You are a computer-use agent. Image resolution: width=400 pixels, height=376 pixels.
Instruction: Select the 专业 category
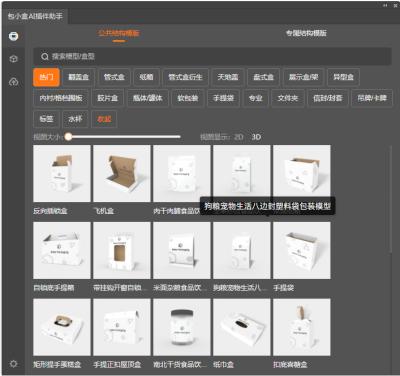pos(256,98)
